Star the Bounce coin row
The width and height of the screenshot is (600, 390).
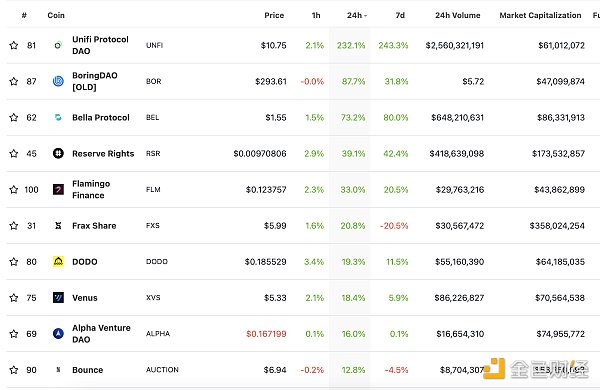point(14,370)
